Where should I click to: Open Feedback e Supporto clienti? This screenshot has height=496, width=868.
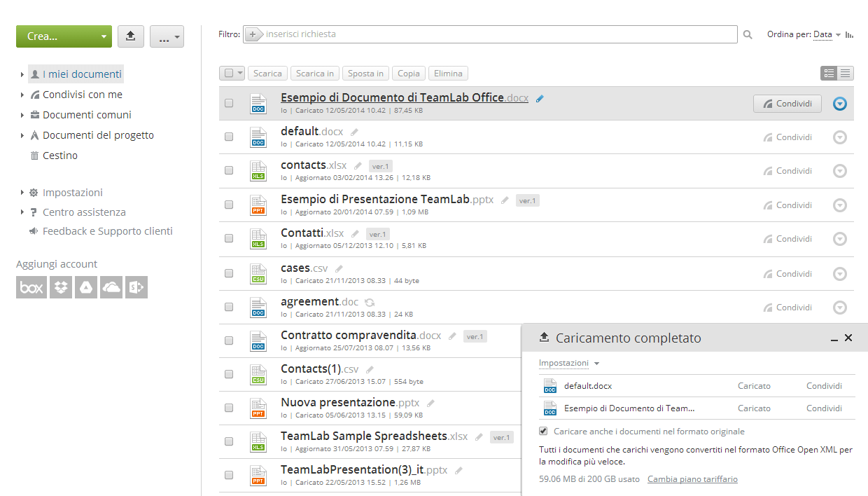tap(108, 231)
